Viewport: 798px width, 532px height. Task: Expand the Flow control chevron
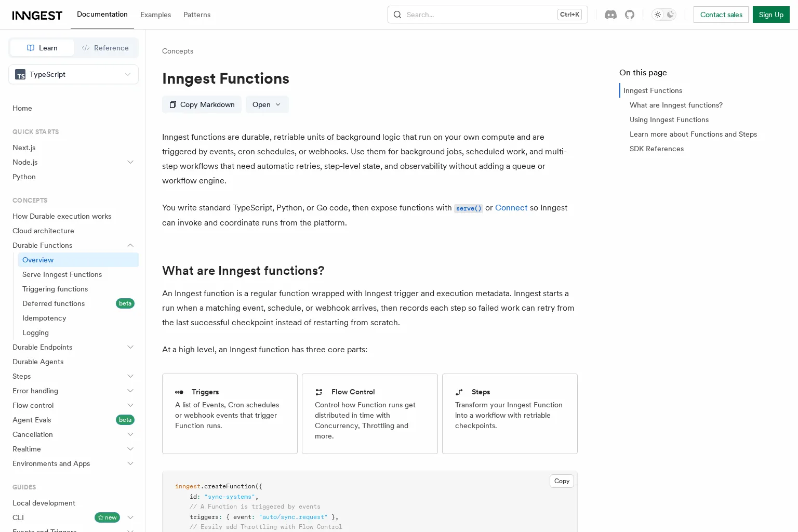point(130,405)
